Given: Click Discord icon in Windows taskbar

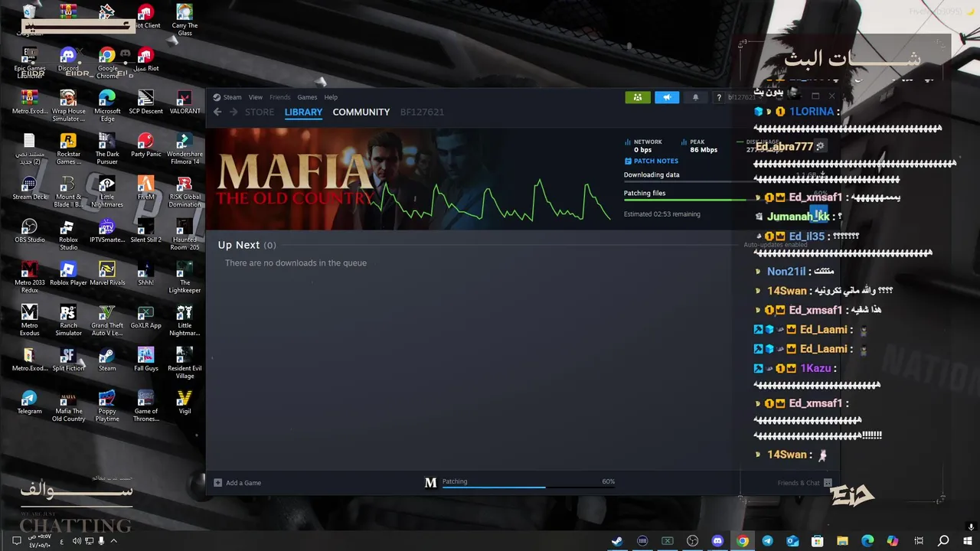Looking at the screenshot, I should point(717,541).
